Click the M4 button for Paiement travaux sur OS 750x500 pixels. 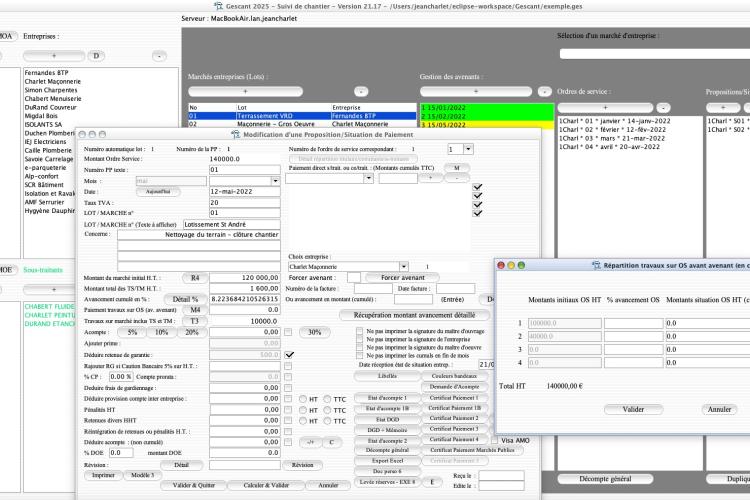tap(195, 310)
